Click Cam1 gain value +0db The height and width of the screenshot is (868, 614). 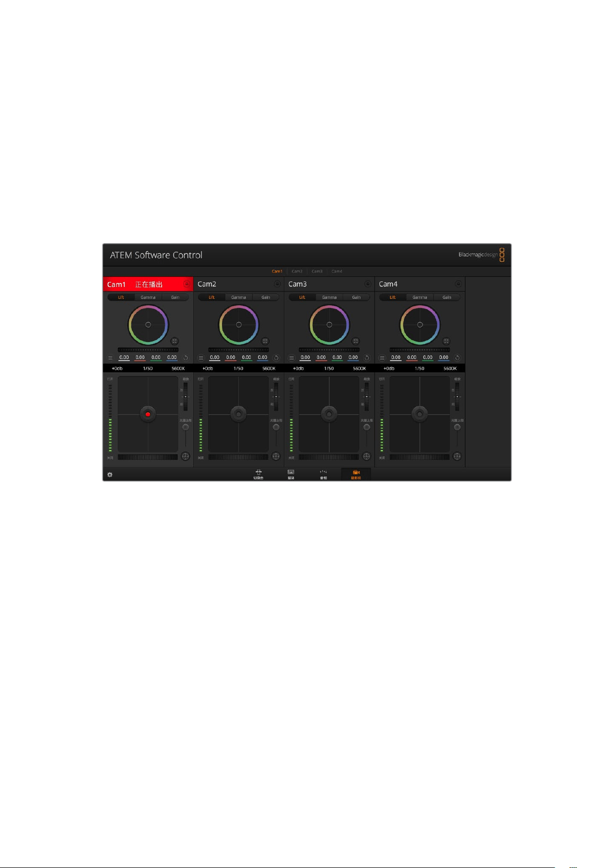click(x=117, y=368)
